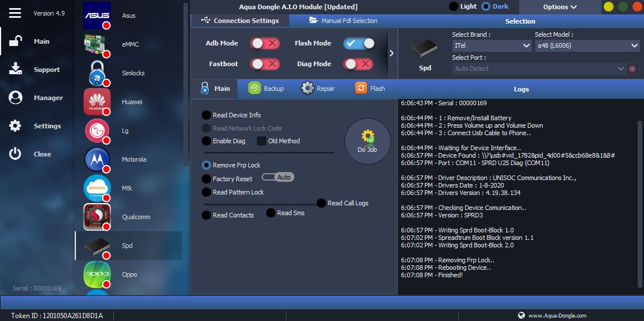
Task: Open the Select Model dropdown
Action: click(587, 45)
